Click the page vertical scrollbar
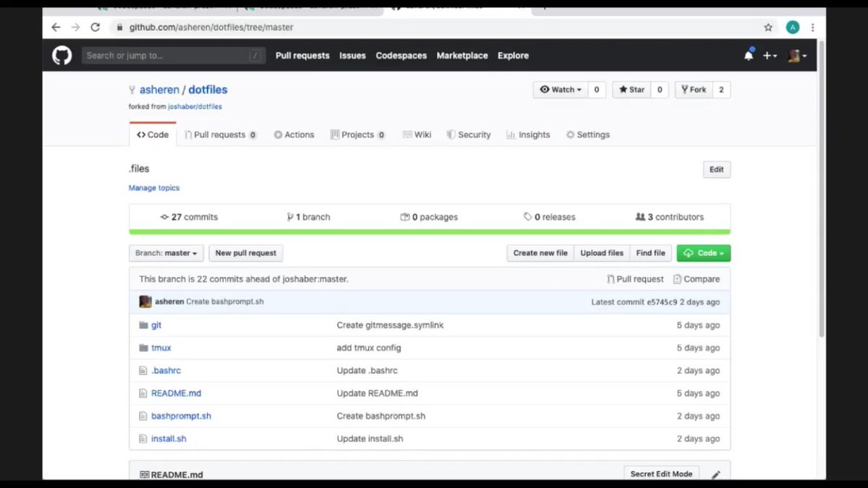868x488 pixels. 821,188
